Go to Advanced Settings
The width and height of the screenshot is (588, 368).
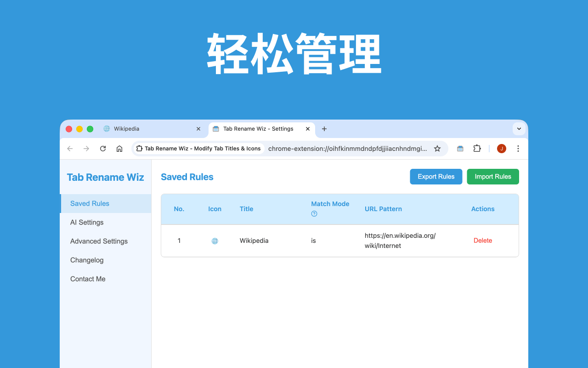pyautogui.click(x=99, y=241)
